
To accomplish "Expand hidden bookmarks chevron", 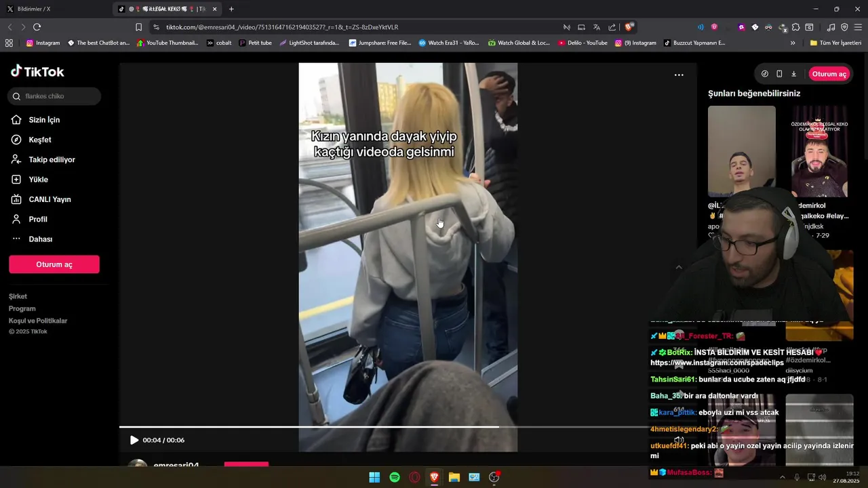I will pos(793,43).
